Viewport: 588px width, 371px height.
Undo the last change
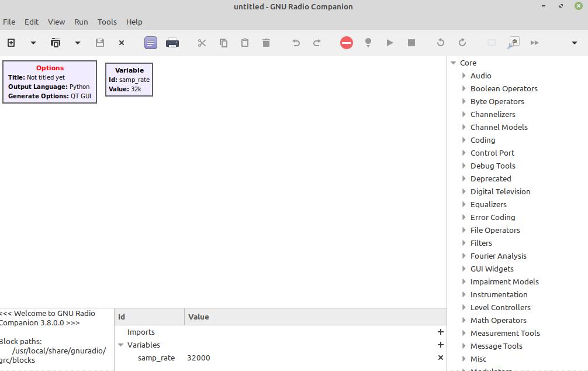click(x=296, y=43)
